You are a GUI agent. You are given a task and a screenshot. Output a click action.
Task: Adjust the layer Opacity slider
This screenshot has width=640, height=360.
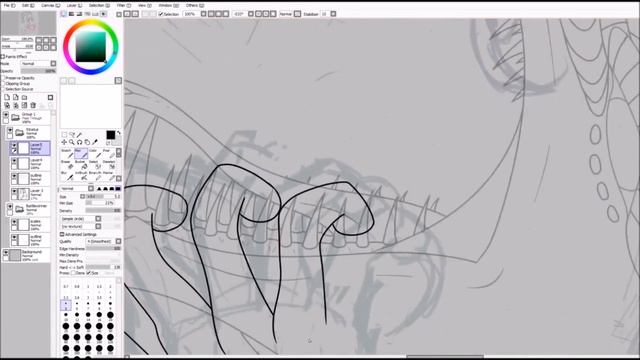click(x=38, y=71)
